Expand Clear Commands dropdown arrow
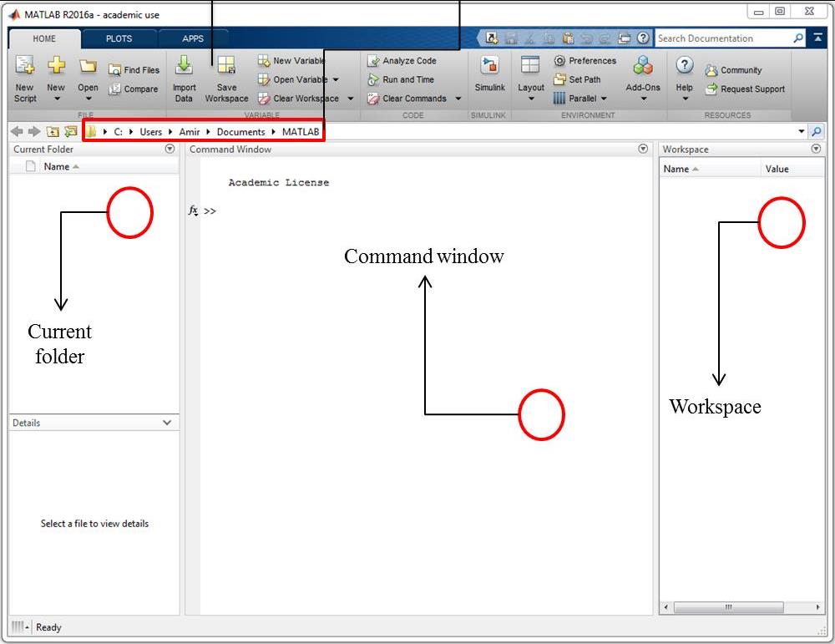Viewport: 835px width, 644px height. click(458, 99)
